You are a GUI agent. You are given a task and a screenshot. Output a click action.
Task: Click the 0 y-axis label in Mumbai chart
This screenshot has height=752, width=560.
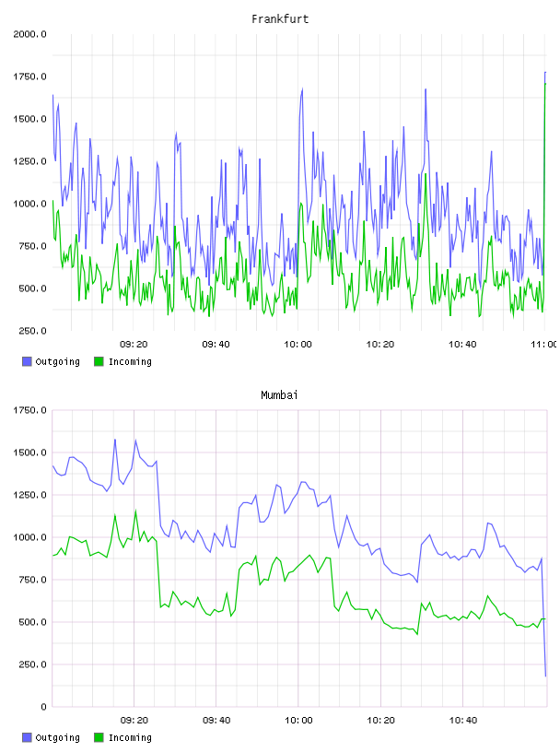[x=43, y=707]
